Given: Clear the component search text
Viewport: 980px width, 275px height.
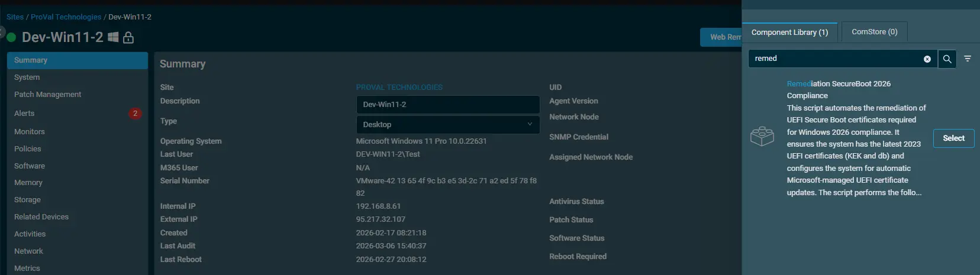Looking at the screenshot, I should [927, 59].
